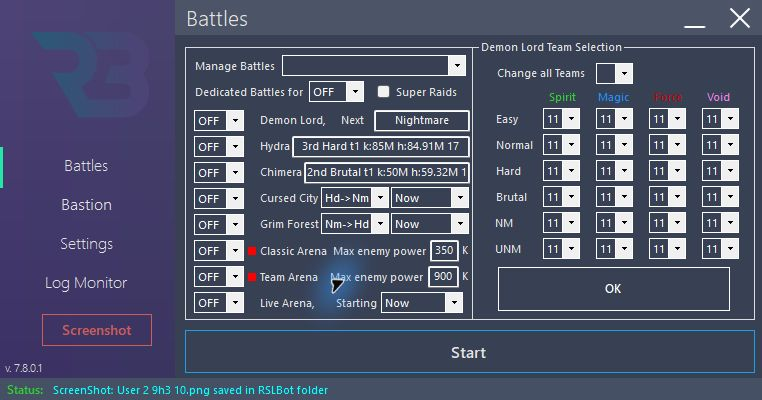
Task: Open Hard Force team dropdown
Action: coord(667,171)
